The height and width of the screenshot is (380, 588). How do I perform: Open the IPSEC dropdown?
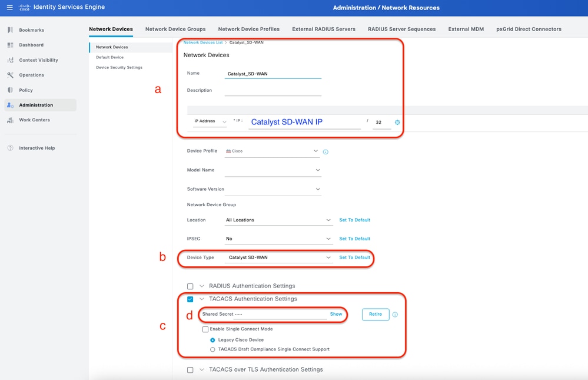tap(278, 239)
